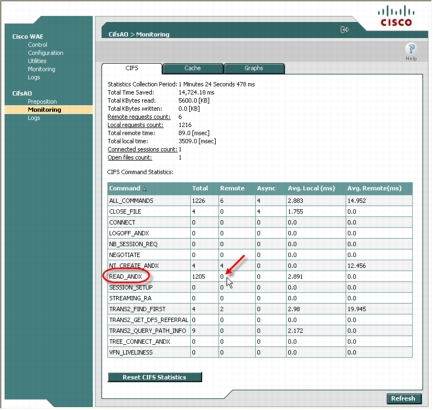The width and height of the screenshot is (433, 410).
Task: Click the READ_ANDX row label
Action: coord(125,277)
